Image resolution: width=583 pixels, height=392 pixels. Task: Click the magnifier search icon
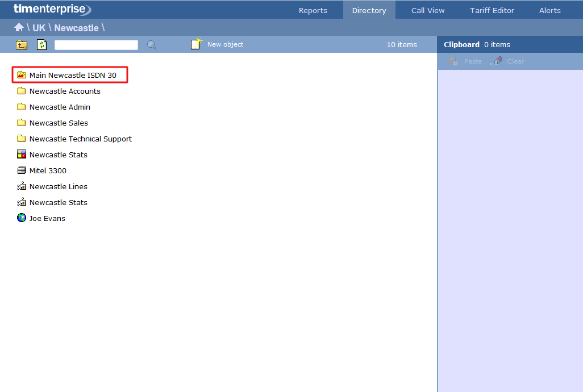(x=152, y=45)
